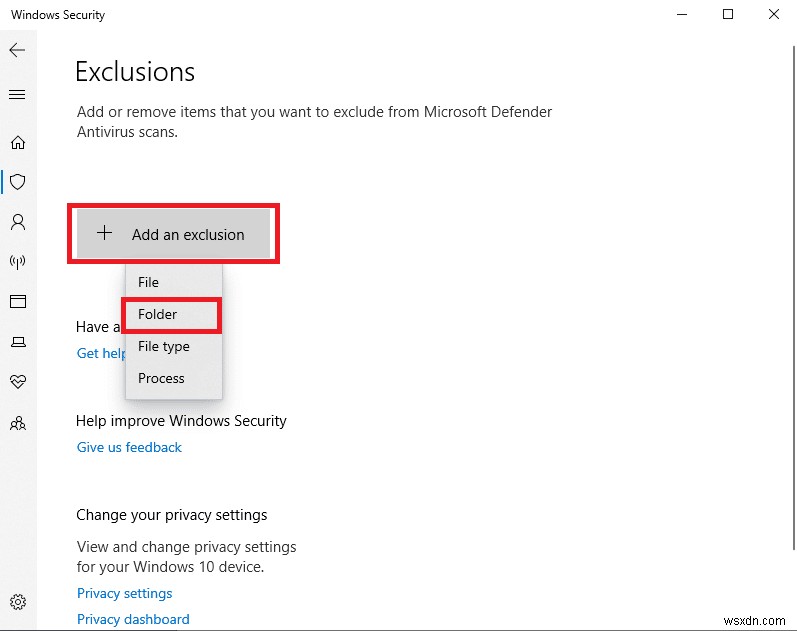Open the Settings gear icon
Image resolution: width=797 pixels, height=631 pixels.
pos(17,602)
